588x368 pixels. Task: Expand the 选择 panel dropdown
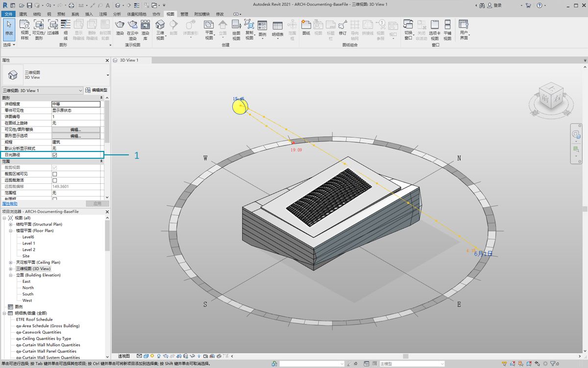click(9, 45)
